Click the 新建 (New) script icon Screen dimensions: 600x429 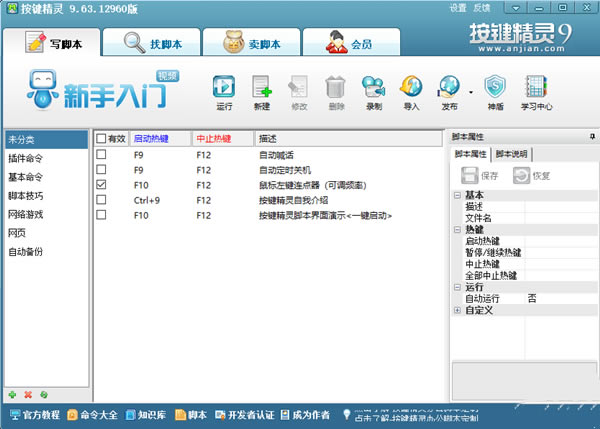(261, 87)
